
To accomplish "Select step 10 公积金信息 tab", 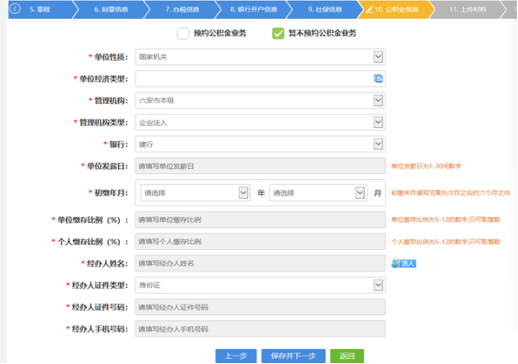I will pyautogui.click(x=396, y=9).
